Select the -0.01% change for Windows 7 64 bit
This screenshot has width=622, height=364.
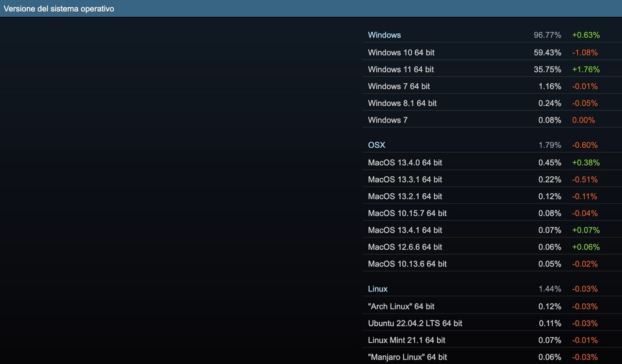coord(585,86)
